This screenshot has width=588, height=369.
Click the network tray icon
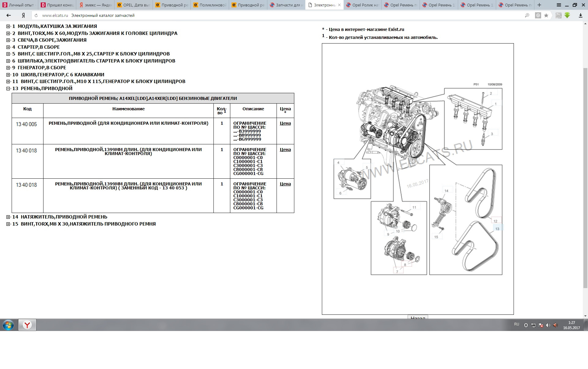[x=533, y=325]
